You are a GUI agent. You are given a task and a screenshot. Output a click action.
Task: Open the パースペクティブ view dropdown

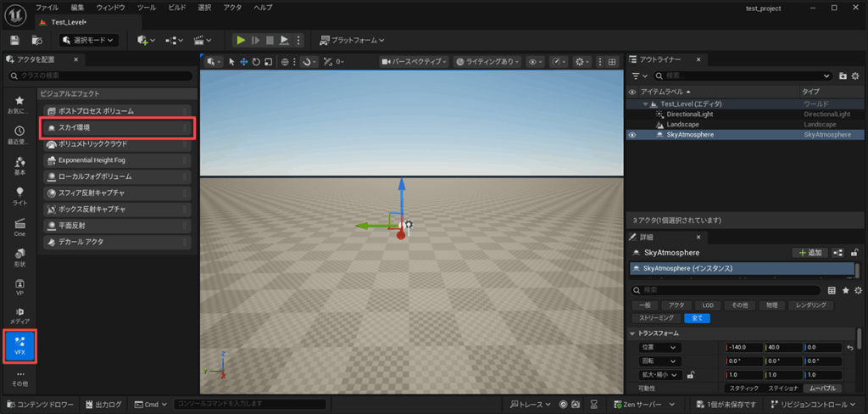pos(414,62)
